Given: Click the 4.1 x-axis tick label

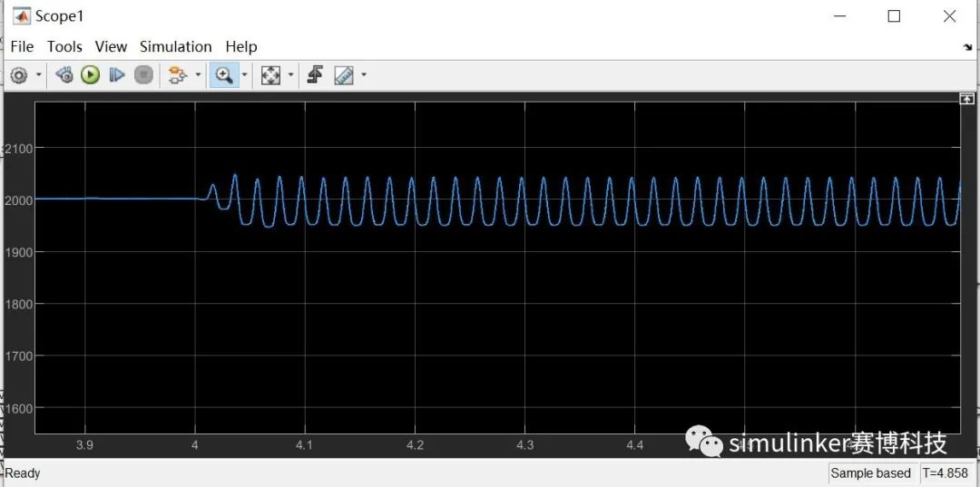Looking at the screenshot, I should [x=304, y=445].
